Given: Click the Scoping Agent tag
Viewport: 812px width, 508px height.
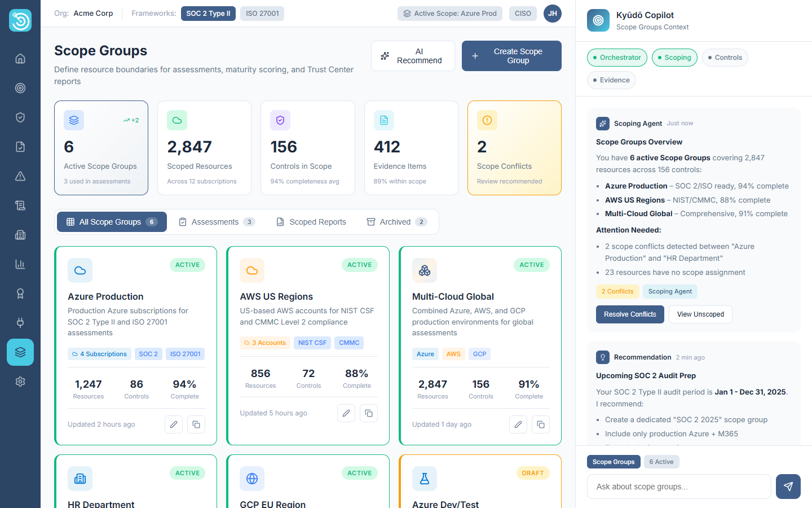Looking at the screenshot, I should point(670,291).
